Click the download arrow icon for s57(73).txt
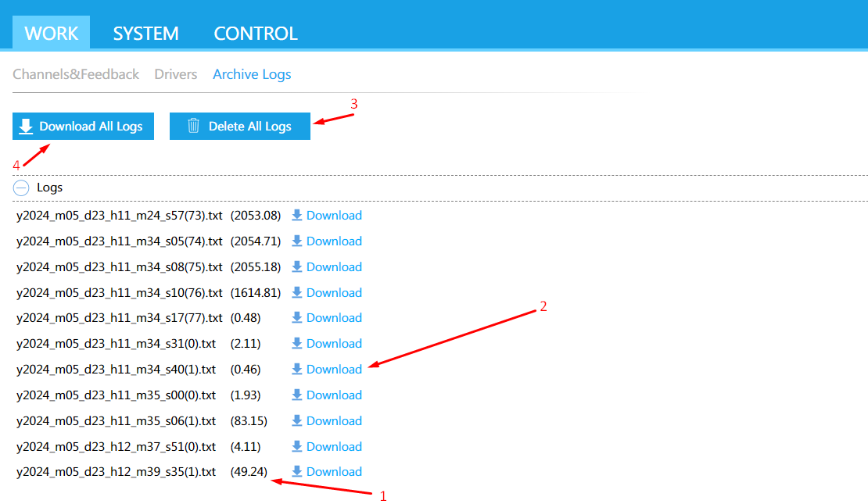868x504 pixels. [x=297, y=216]
